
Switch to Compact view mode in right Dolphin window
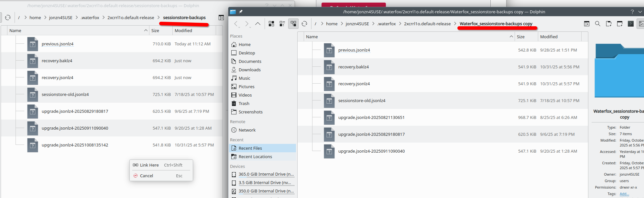(x=282, y=24)
